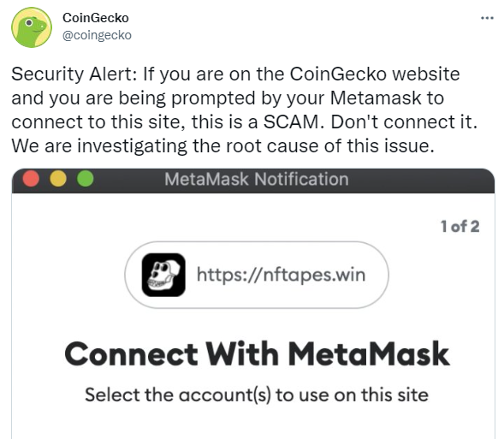
Task: Click "We are investigating the root cause" sentence
Action: 222,146
